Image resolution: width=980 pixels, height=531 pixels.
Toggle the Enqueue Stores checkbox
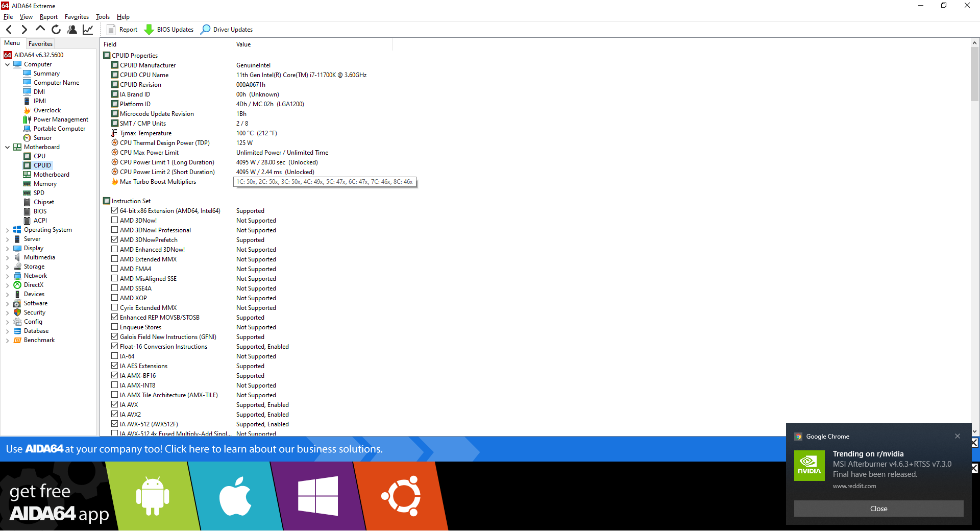click(x=115, y=327)
